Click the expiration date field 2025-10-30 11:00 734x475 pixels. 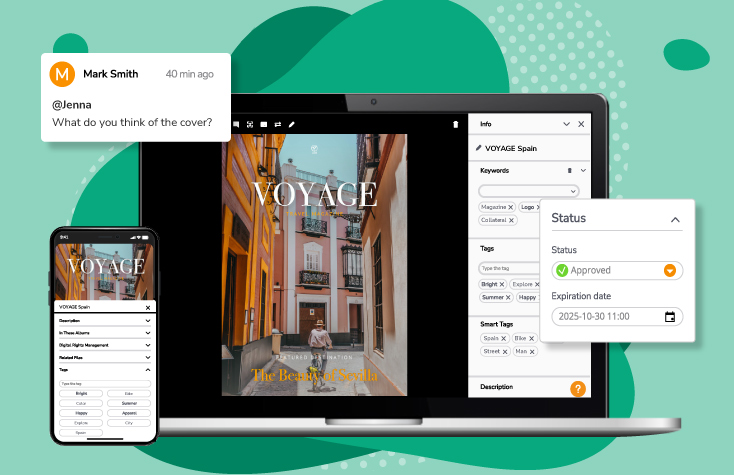[x=617, y=317]
